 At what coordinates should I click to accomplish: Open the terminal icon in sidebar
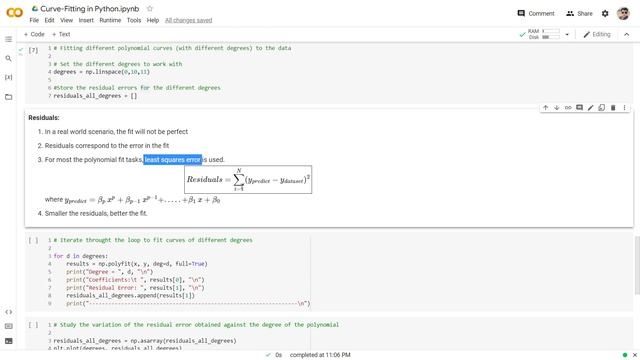click(9, 341)
